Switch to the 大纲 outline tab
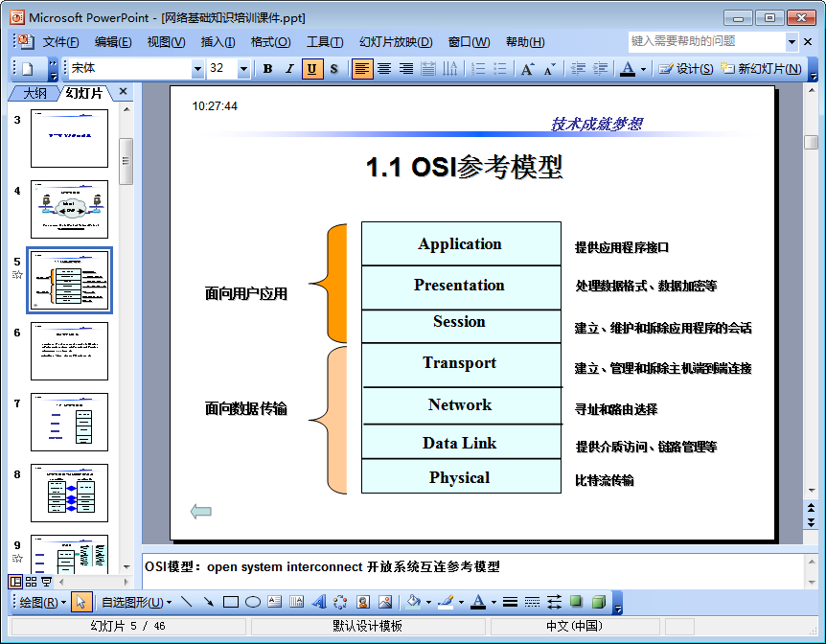The image size is (826, 644). coord(34,93)
